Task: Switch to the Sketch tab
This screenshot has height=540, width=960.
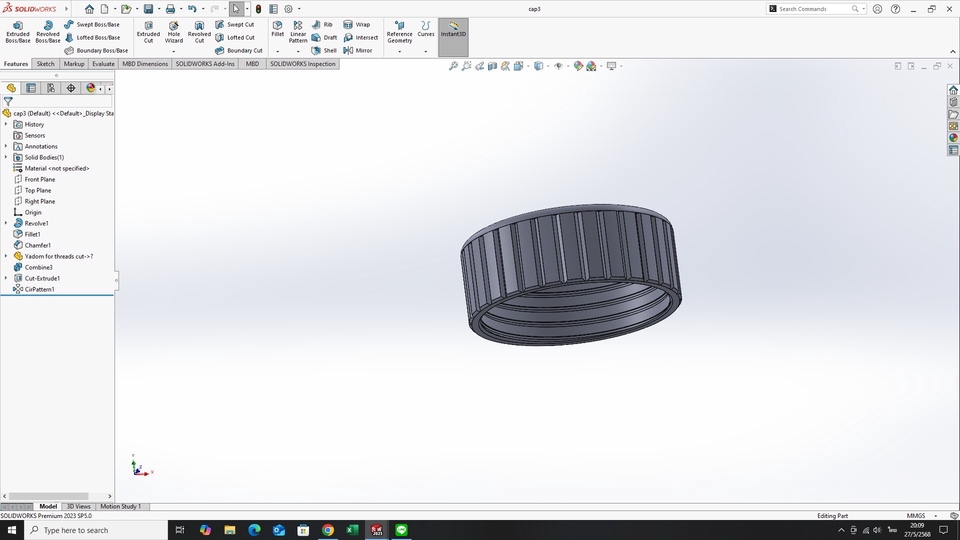Action: pyautogui.click(x=45, y=64)
